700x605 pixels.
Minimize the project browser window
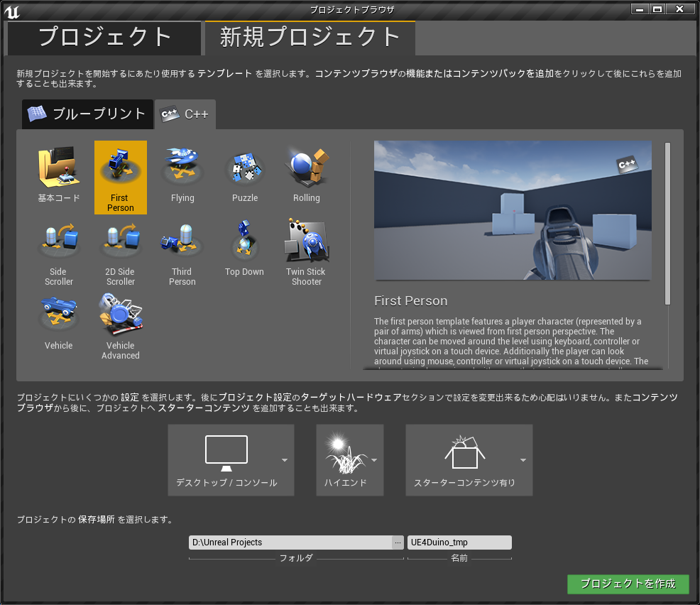[x=640, y=9]
